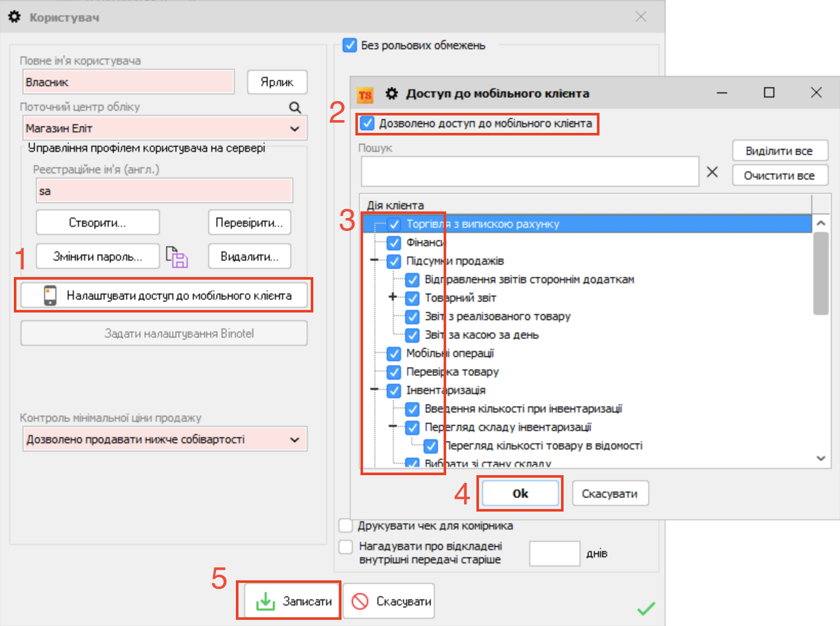
Task: Click gear icon in mobile client access dialog
Action: tap(392, 93)
